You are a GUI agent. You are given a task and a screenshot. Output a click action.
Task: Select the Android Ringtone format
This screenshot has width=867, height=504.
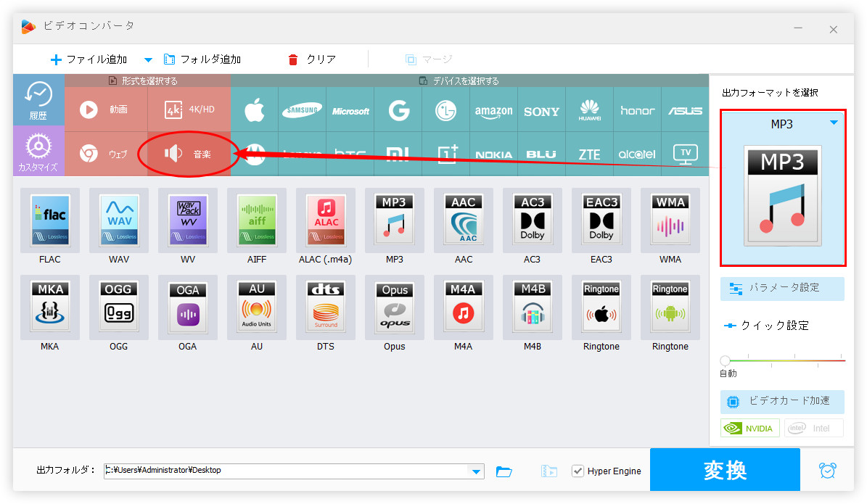coord(670,307)
